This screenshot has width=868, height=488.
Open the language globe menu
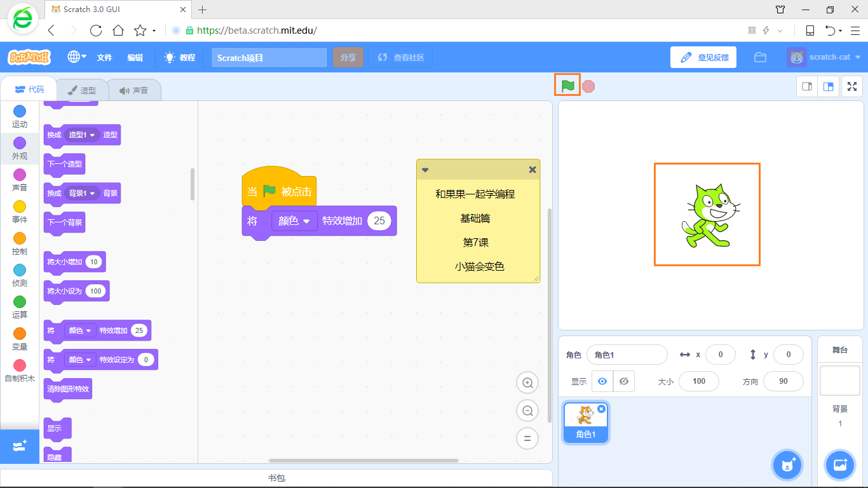[x=76, y=57]
